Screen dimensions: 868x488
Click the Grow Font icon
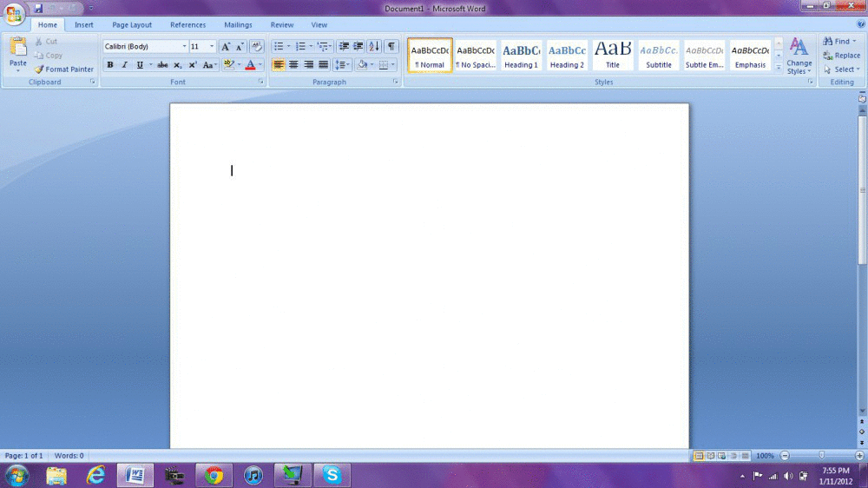(226, 47)
